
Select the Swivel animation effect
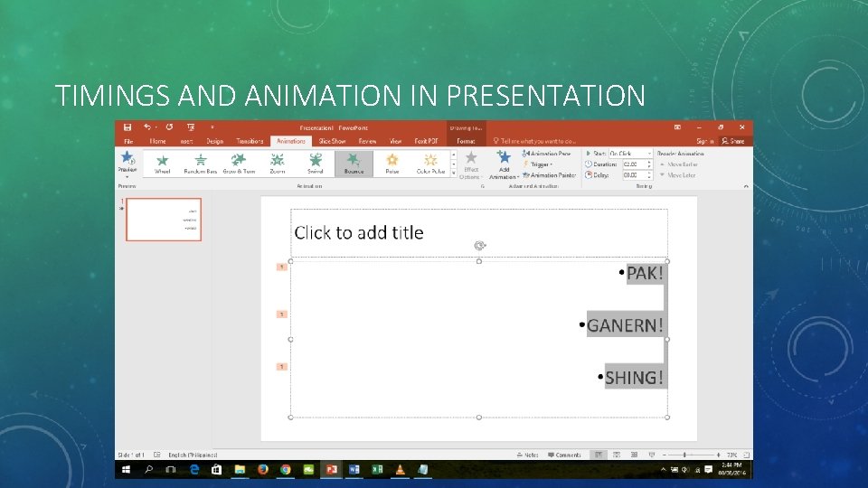[316, 164]
